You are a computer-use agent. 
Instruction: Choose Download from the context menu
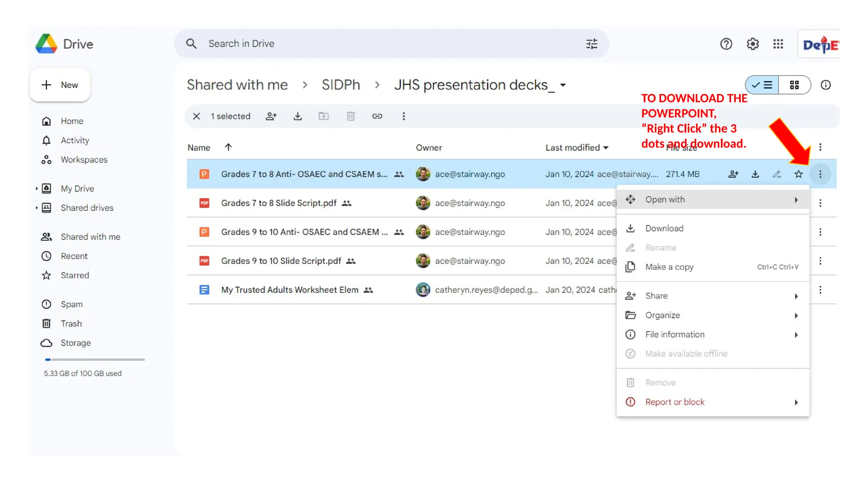[x=664, y=228]
